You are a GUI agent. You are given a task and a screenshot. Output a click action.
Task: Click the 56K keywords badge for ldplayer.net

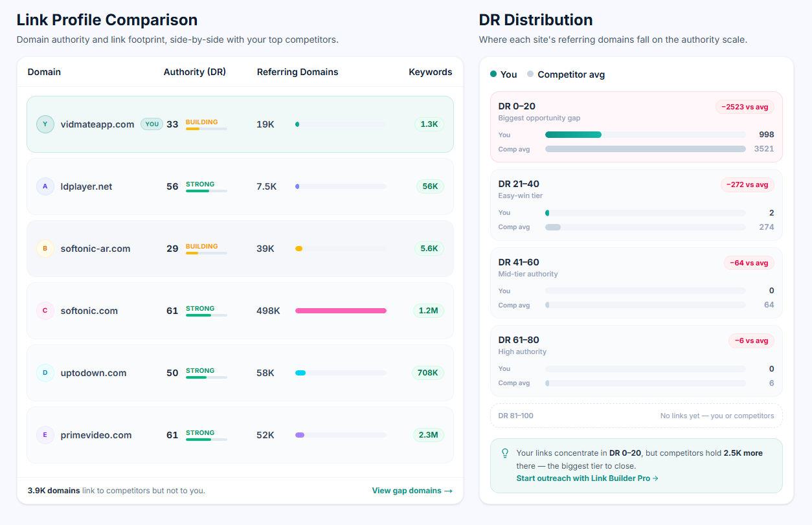(430, 186)
